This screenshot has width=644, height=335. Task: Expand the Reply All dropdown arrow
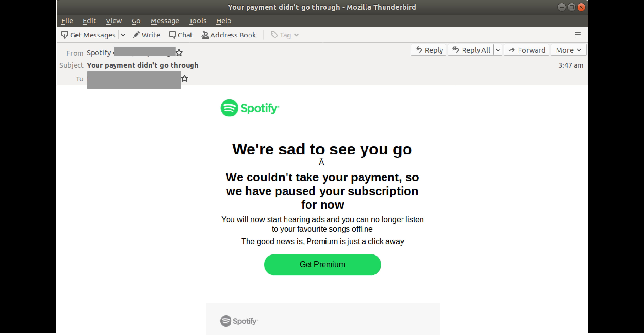click(498, 50)
